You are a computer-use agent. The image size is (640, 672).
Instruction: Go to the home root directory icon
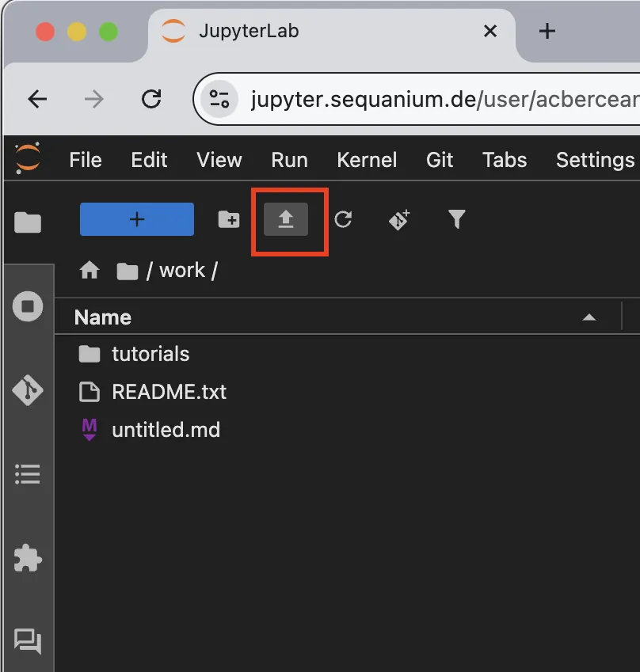90,271
